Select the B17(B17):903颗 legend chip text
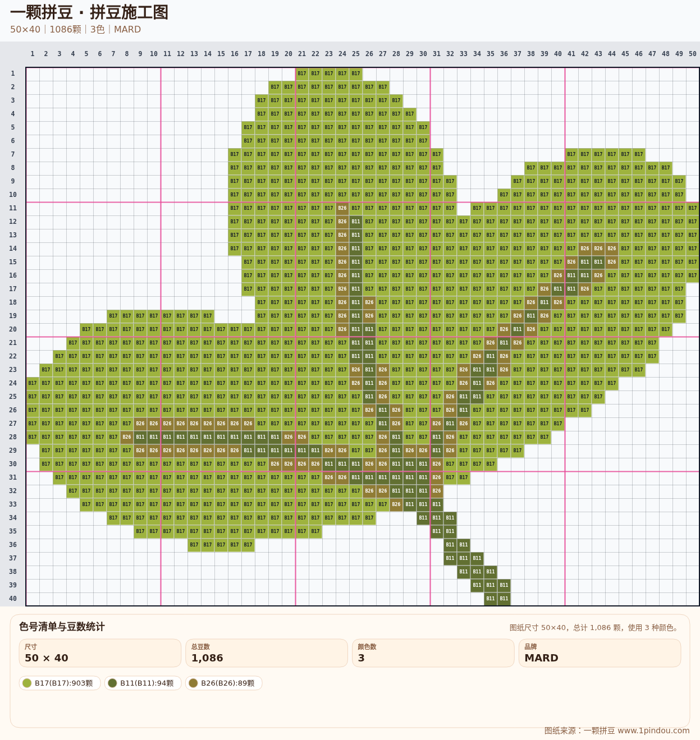 [63, 683]
